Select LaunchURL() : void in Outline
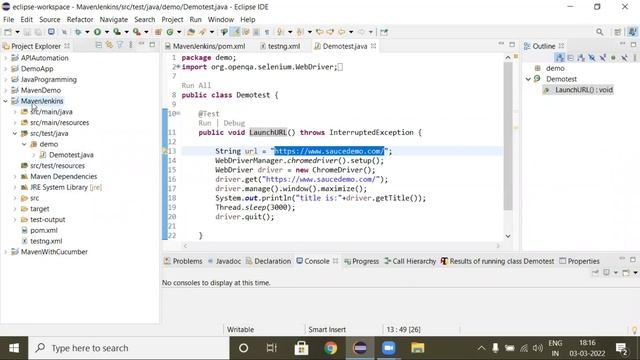Viewport: 640px width, 360px height. tap(584, 90)
